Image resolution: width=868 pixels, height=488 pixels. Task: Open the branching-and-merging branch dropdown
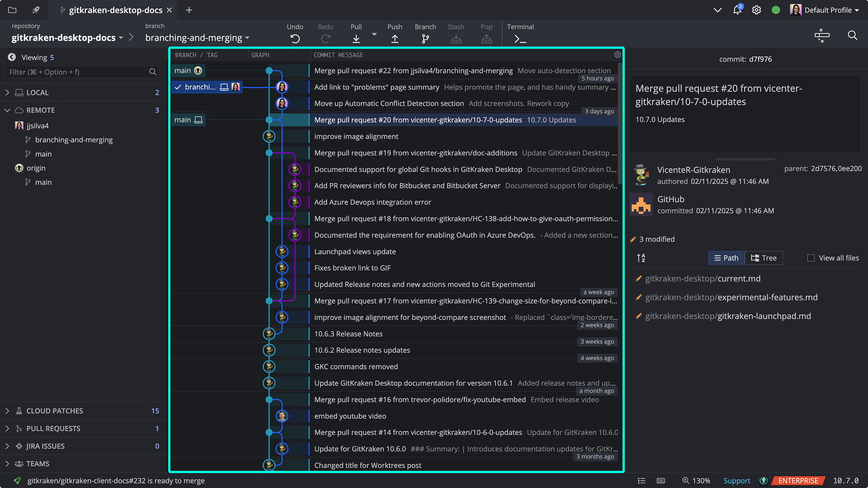[x=197, y=38]
